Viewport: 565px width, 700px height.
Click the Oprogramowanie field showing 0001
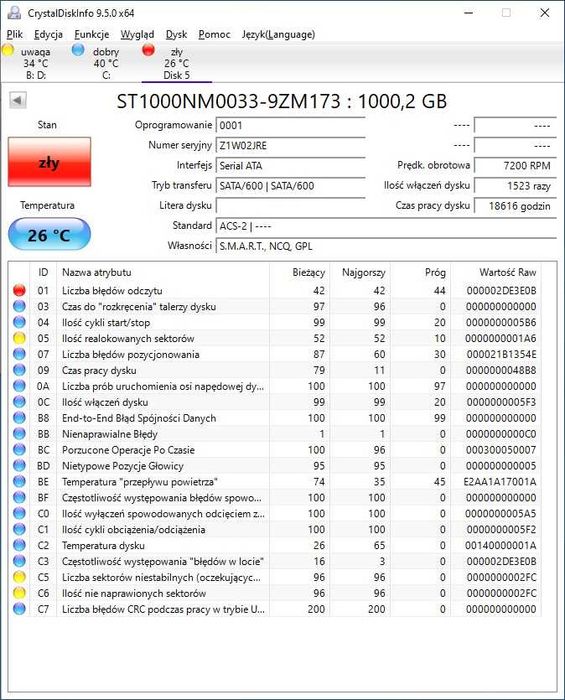click(x=291, y=125)
